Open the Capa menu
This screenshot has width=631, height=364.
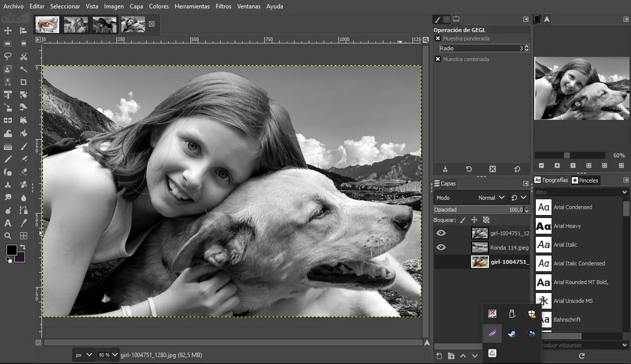tap(137, 6)
